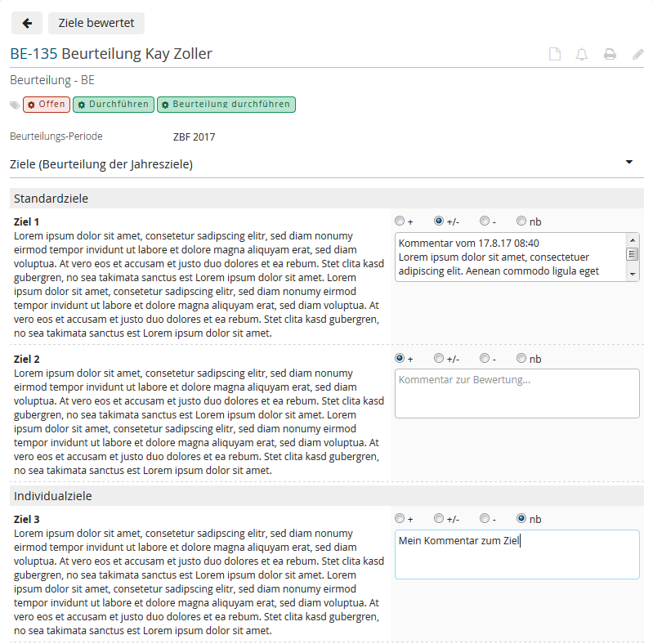The height and width of the screenshot is (644, 653).
Task: Focus the Ziel 3 comment text area
Action: point(517,554)
